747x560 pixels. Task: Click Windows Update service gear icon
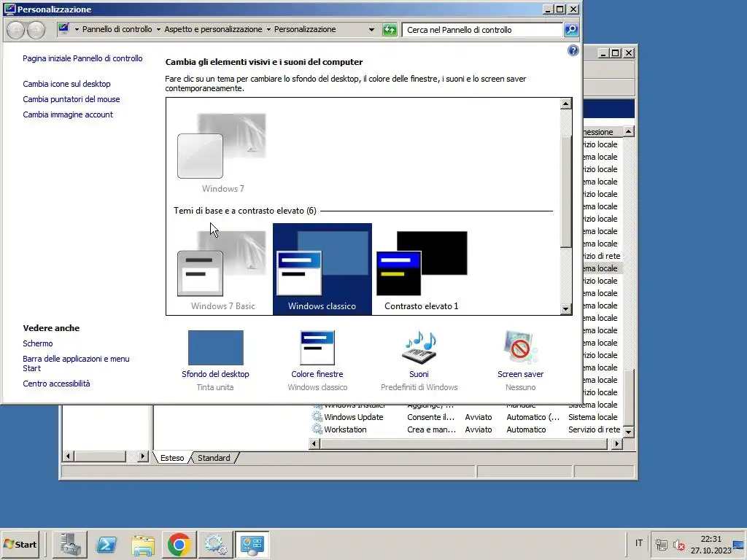[317, 416]
